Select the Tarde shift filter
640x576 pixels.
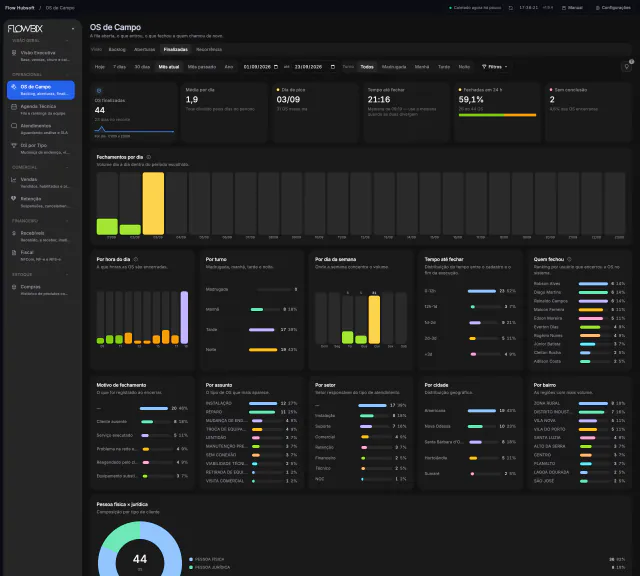tap(444, 67)
